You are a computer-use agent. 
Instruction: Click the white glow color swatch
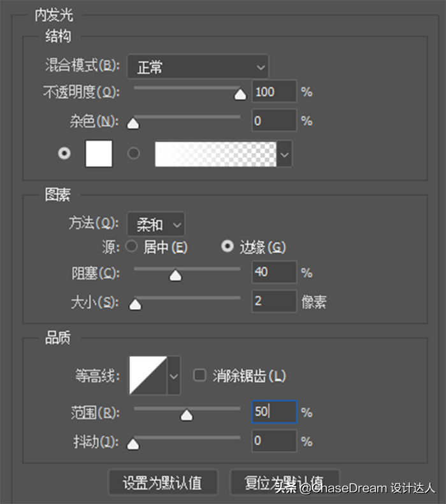[x=99, y=154]
